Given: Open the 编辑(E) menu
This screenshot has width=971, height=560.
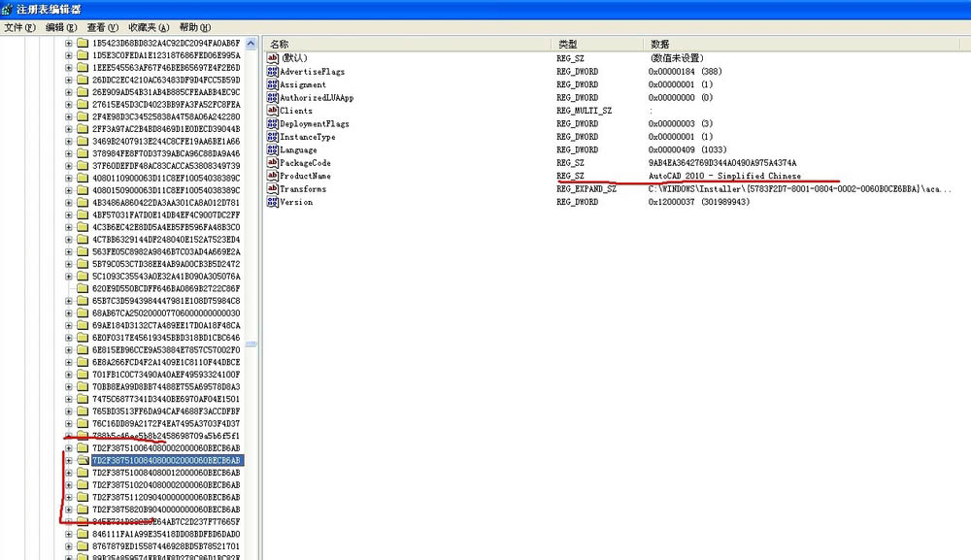Looking at the screenshot, I should coord(61,27).
